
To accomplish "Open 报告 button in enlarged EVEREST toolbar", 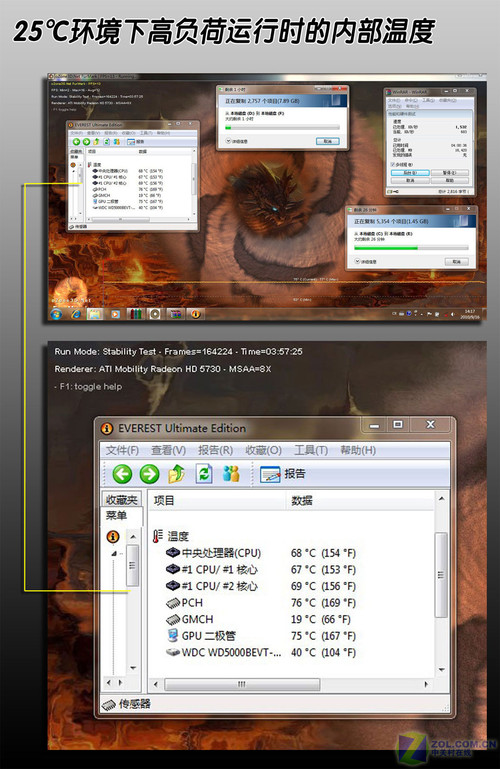I will point(283,474).
